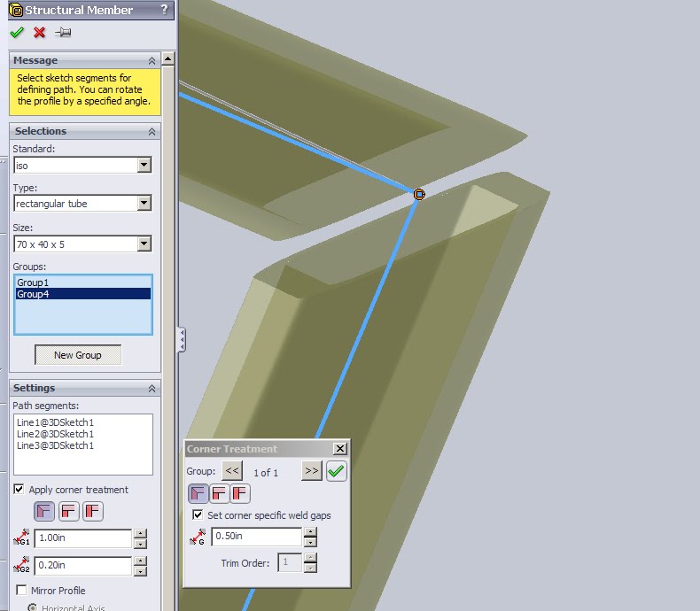Choose End Butt1 icon in Settings panel
This screenshot has height=611, width=700.
68,511
